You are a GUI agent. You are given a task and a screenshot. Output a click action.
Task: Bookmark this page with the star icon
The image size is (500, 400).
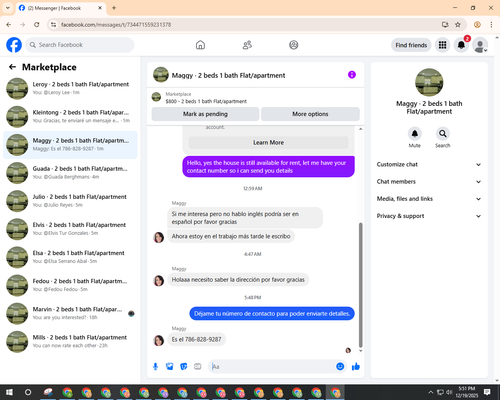(x=458, y=25)
